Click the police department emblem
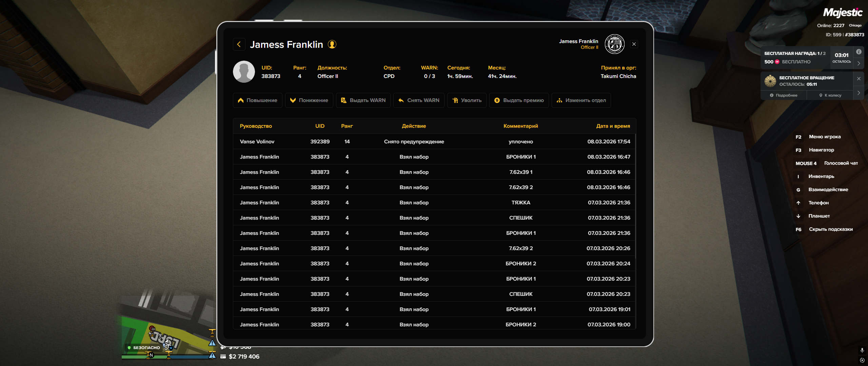Screen dimensions: 868x366 tap(614, 44)
